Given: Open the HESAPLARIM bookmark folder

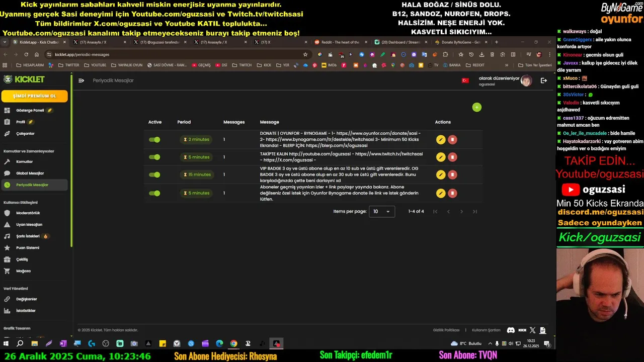Looking at the screenshot, I should click(x=30, y=65).
